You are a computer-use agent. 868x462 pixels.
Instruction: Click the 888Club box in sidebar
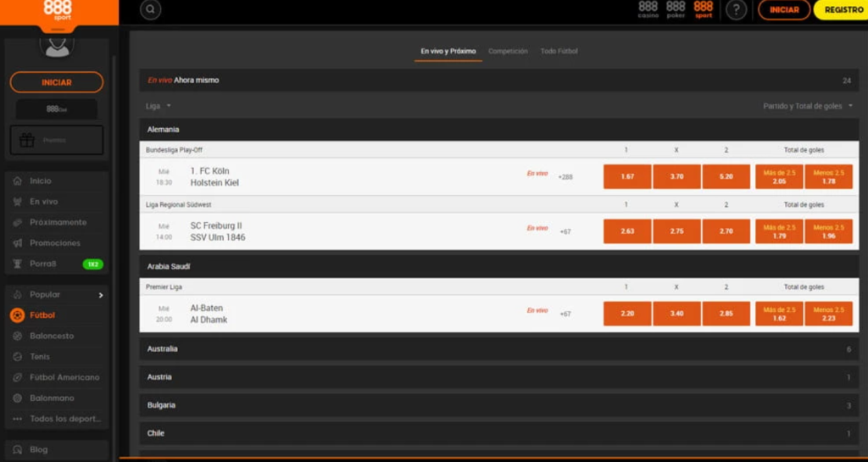57,109
